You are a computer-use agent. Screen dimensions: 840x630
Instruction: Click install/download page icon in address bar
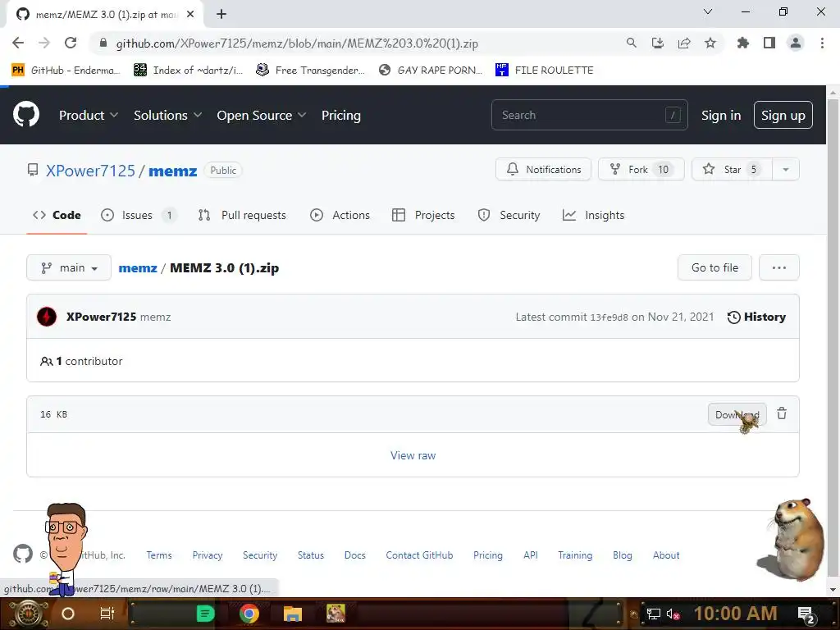pyautogui.click(x=657, y=43)
